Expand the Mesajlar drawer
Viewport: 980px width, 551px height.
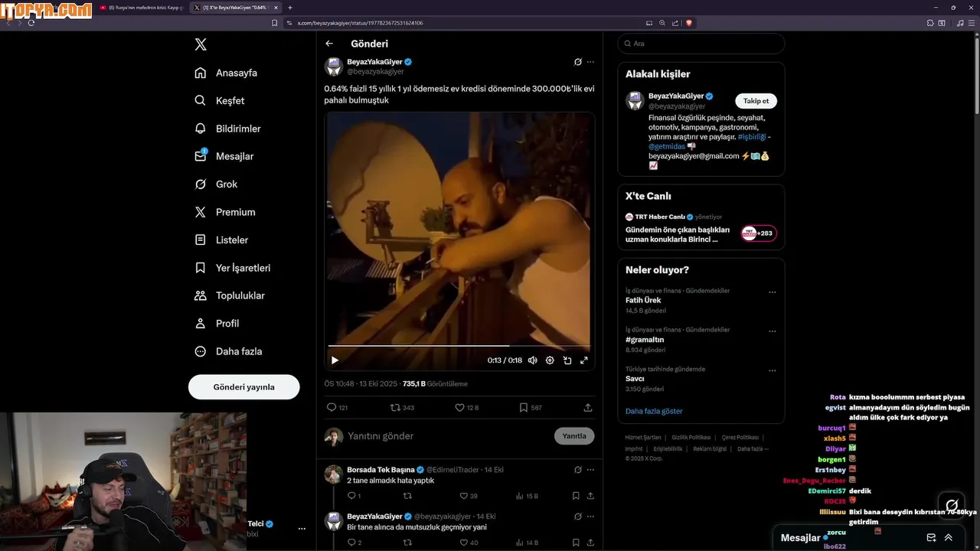pyautogui.click(x=949, y=538)
